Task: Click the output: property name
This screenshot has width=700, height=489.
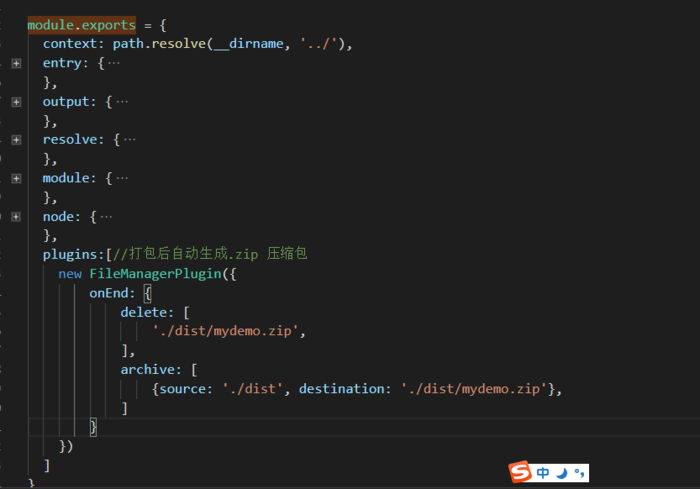Action: pyautogui.click(x=69, y=102)
